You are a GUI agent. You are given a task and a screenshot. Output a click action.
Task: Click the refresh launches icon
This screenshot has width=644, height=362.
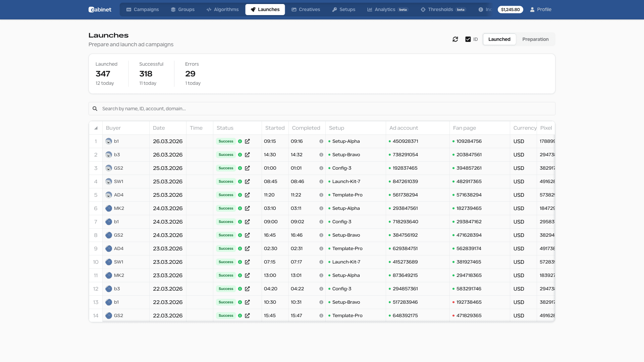point(455,39)
